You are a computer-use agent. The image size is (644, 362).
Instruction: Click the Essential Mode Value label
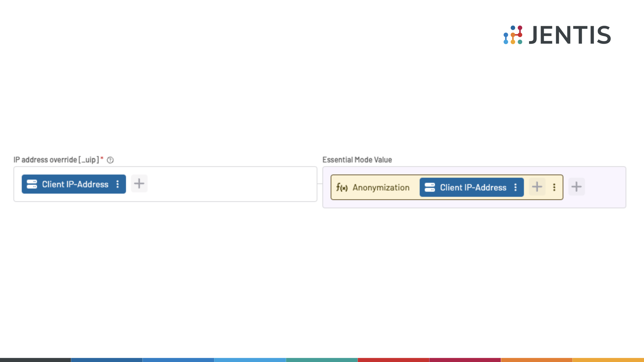357,160
